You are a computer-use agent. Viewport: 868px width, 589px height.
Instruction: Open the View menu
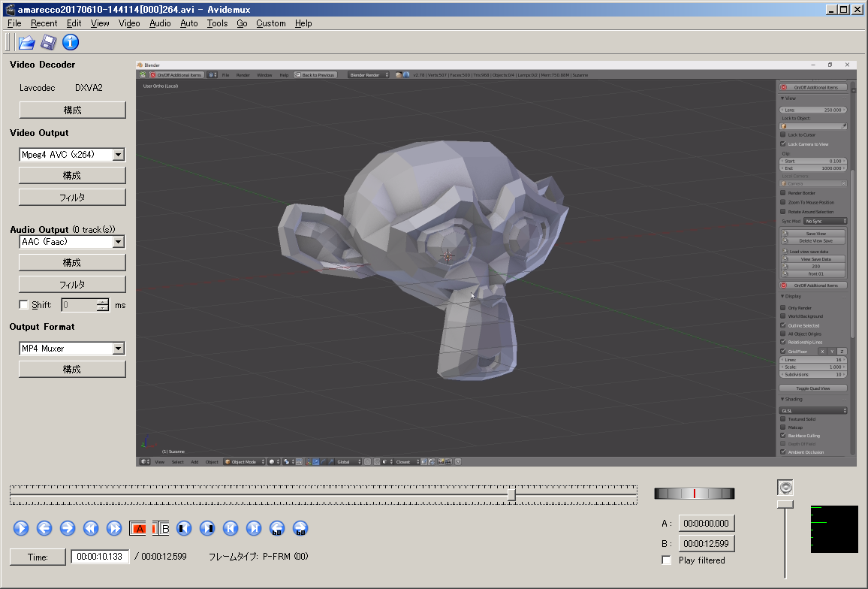click(100, 23)
